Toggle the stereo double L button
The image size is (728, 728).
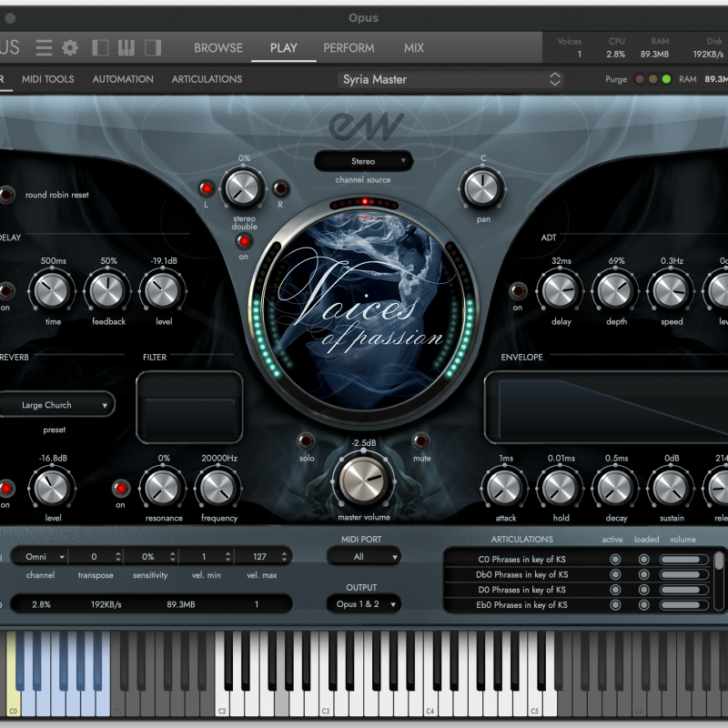pyautogui.click(x=207, y=188)
